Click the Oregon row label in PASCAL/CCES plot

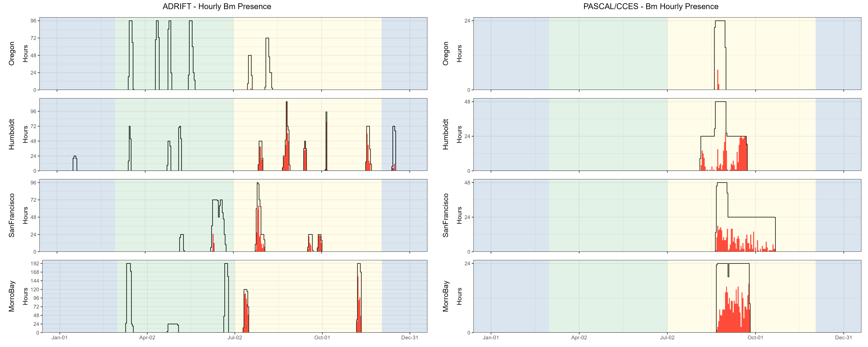[446, 53]
